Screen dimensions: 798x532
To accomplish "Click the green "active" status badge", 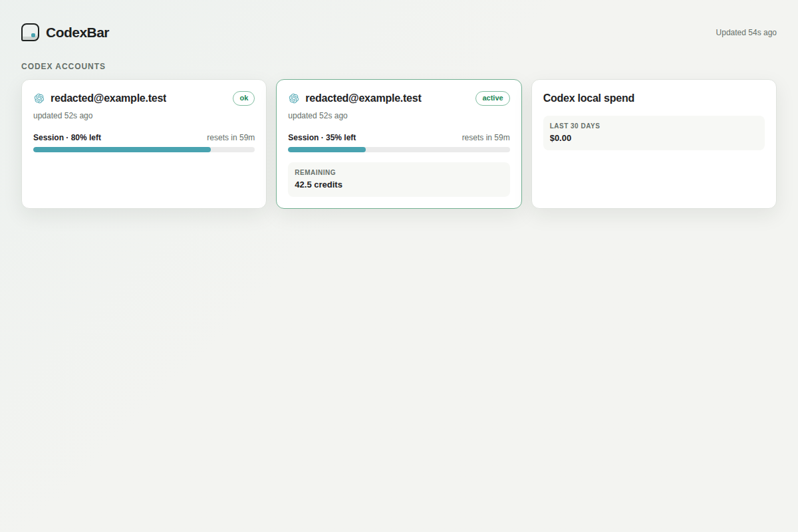I will click(493, 98).
